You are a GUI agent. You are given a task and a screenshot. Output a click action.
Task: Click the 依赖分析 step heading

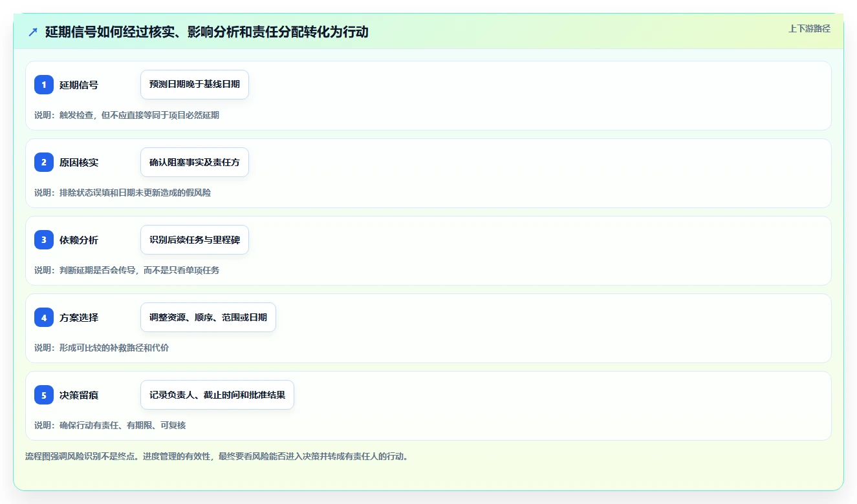pos(79,240)
